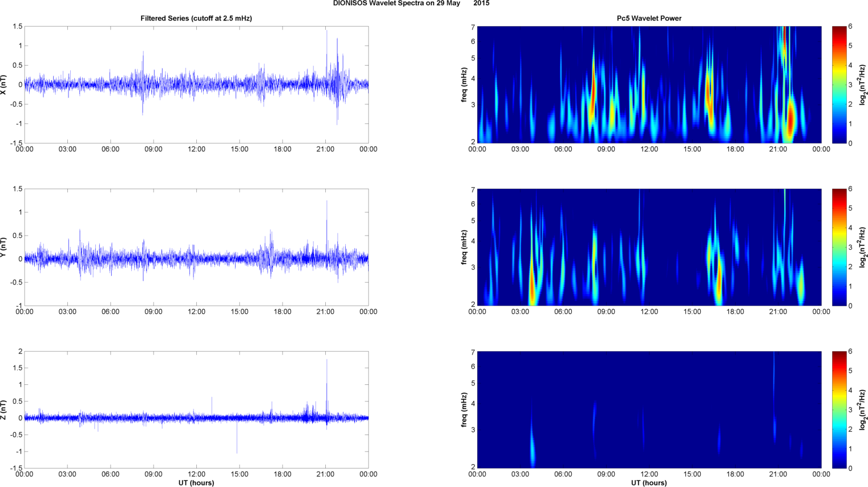
Task: Click the X-series spike near 08:15
Action: [143, 83]
